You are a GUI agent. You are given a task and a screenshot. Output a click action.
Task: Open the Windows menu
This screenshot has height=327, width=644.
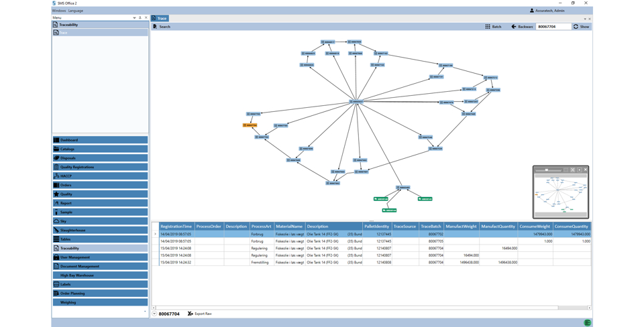pyautogui.click(x=59, y=11)
